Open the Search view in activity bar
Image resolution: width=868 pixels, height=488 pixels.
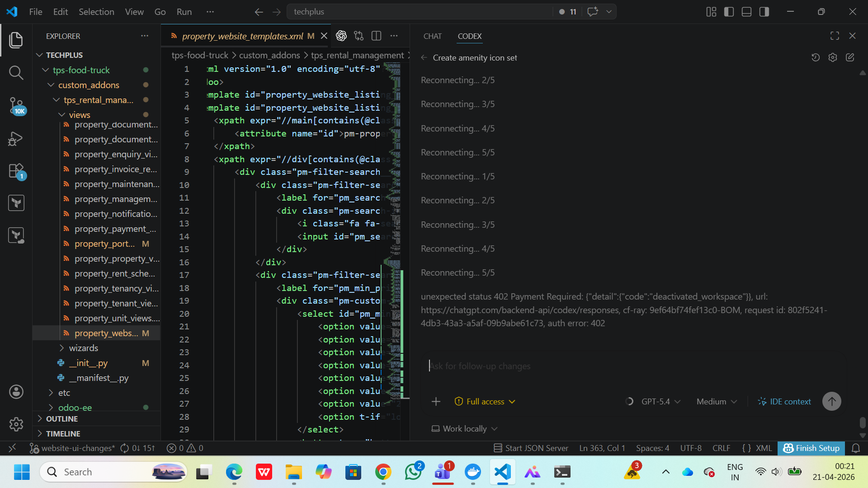[16, 72]
